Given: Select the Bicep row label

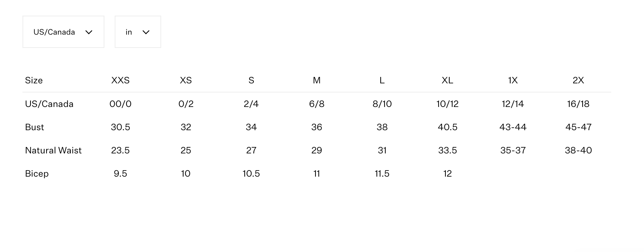Looking at the screenshot, I should coord(37,174).
